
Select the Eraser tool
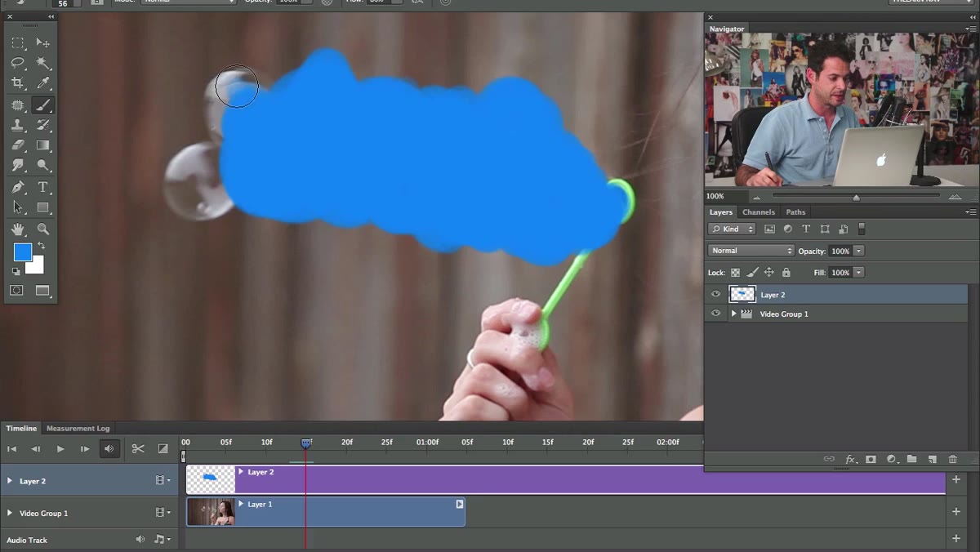click(18, 145)
